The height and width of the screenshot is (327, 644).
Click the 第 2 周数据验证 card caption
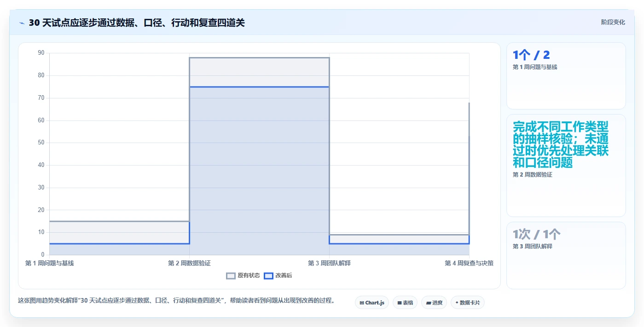click(533, 175)
